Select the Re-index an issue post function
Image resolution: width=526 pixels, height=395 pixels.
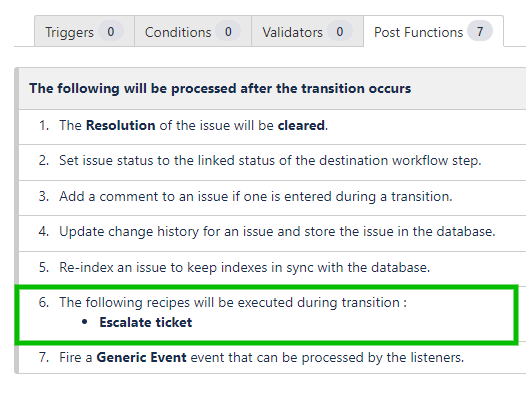point(272,268)
